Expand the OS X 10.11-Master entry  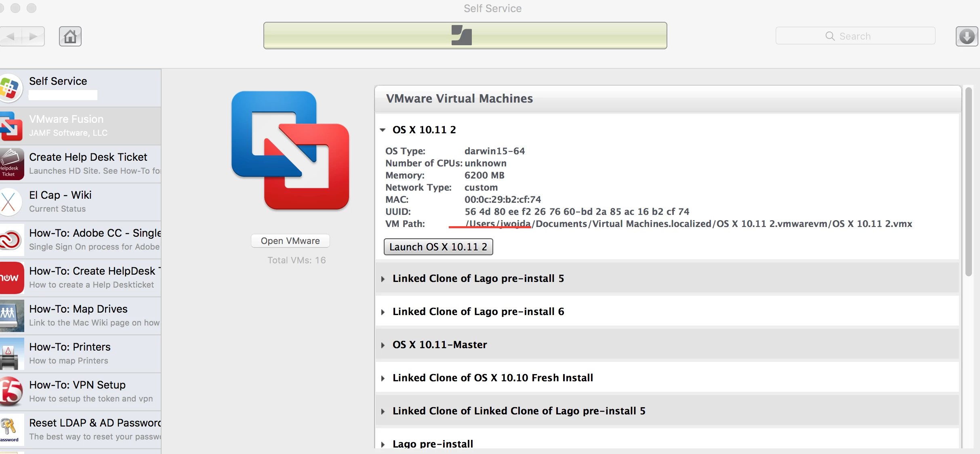coord(383,345)
